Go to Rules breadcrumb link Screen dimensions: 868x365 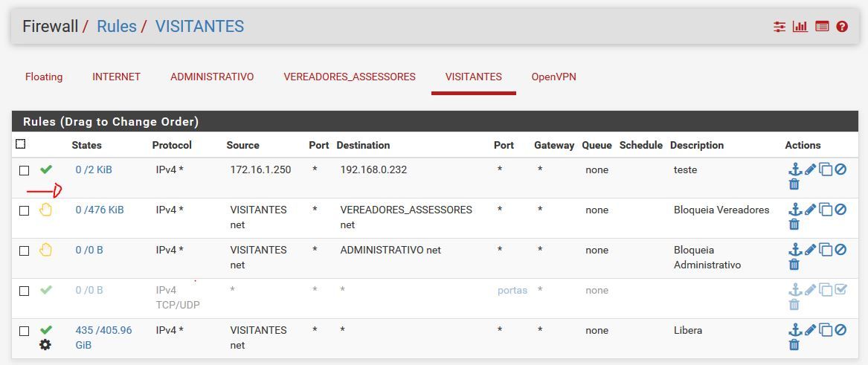point(117,27)
